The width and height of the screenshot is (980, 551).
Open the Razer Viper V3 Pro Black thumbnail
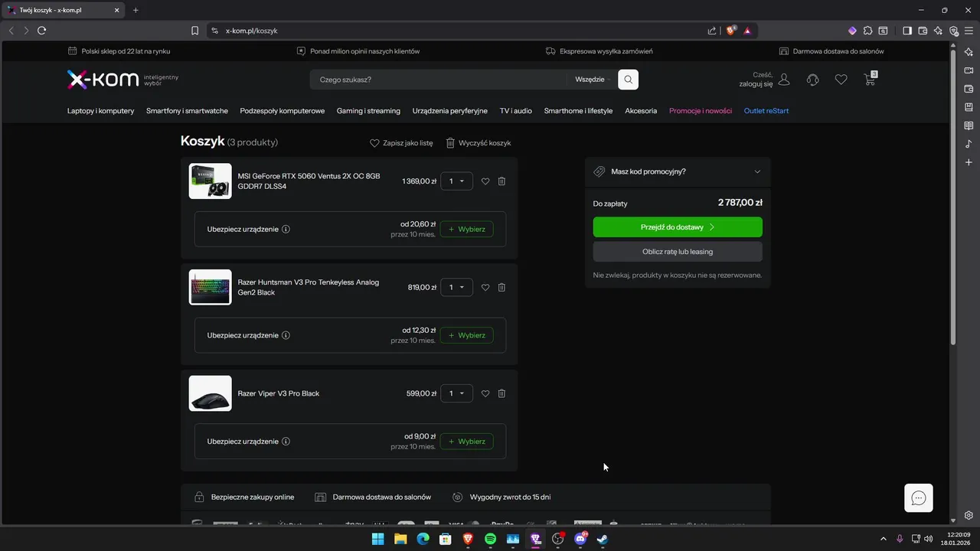coord(210,393)
